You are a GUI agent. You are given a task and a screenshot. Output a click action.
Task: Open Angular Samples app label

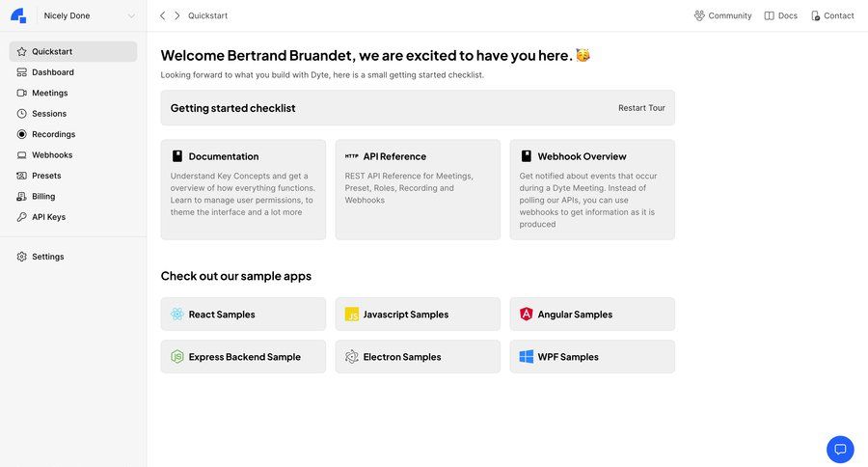[575, 315]
